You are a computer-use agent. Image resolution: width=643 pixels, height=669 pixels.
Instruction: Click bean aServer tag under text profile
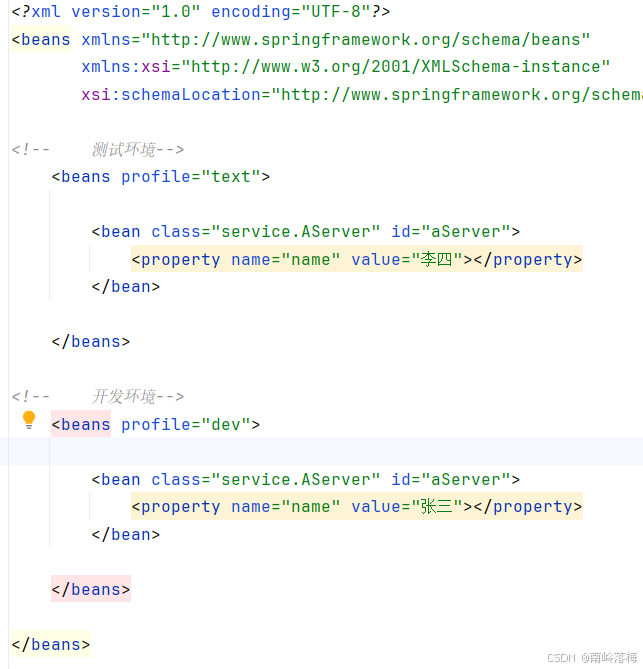tap(305, 232)
